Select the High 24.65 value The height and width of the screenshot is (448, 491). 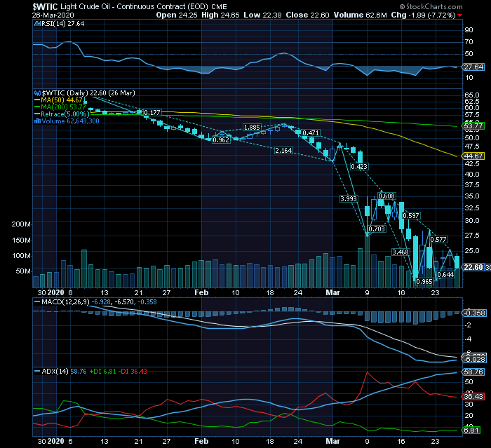220,15
